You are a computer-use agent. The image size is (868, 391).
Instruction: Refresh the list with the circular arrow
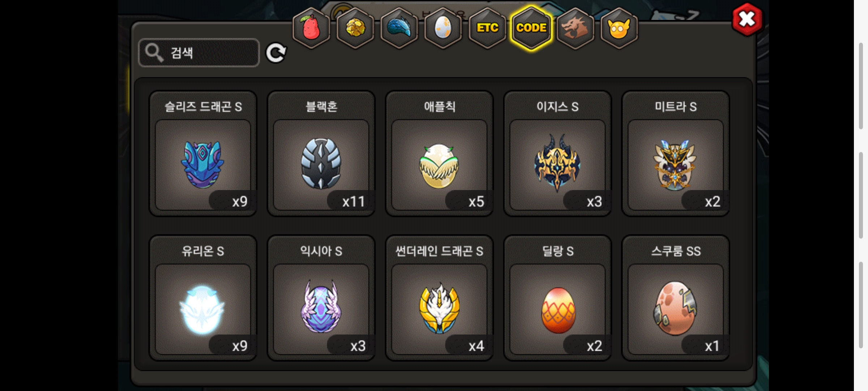coord(276,53)
